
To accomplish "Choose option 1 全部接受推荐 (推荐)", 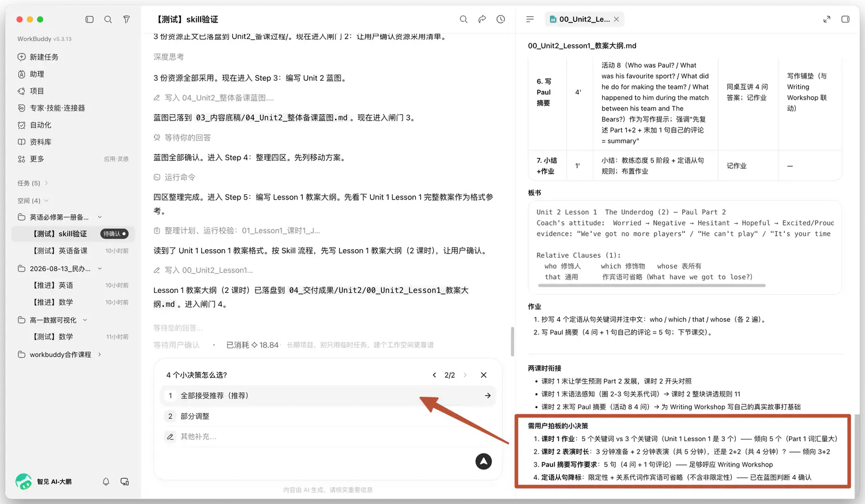I will 328,396.
